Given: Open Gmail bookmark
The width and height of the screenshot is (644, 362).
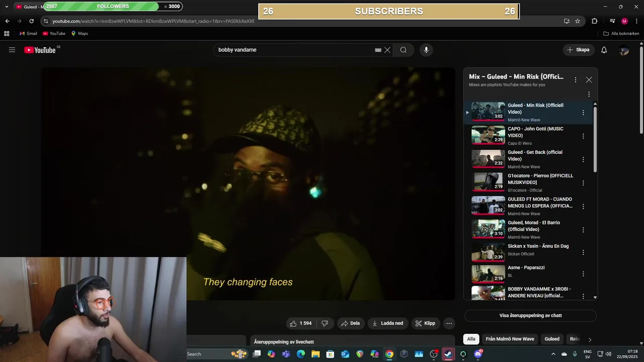Looking at the screenshot, I should [28, 34].
